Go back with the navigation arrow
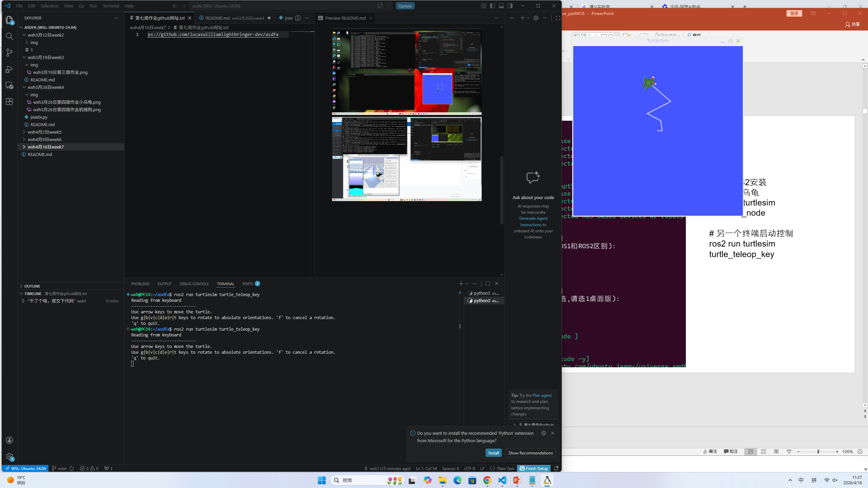 (175, 6)
